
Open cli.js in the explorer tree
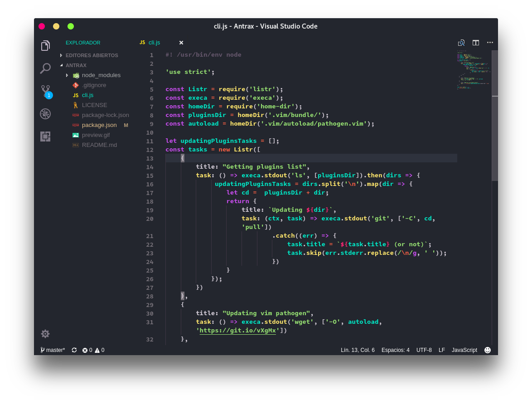pos(87,95)
